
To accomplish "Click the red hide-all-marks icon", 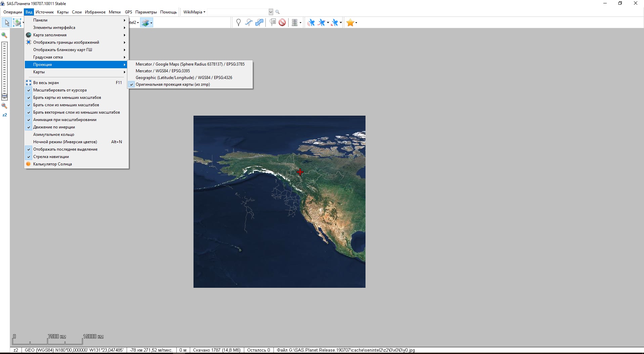I will (x=282, y=23).
